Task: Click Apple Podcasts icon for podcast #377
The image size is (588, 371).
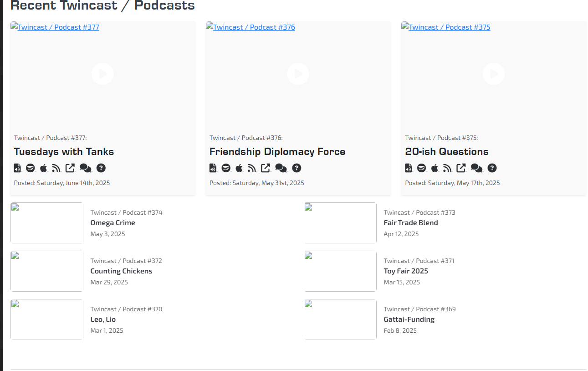Action: pos(43,168)
